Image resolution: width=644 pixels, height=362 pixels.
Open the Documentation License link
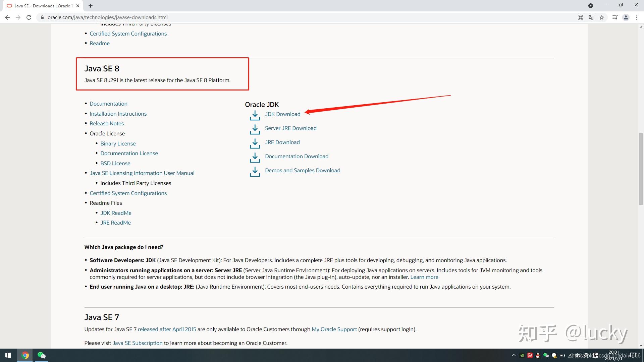pos(129,153)
